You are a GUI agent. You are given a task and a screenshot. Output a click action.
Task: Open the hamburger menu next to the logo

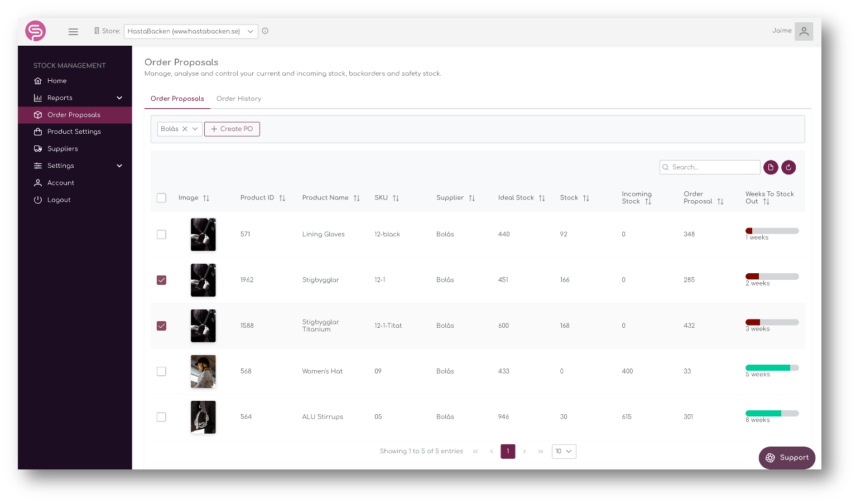coord(73,31)
